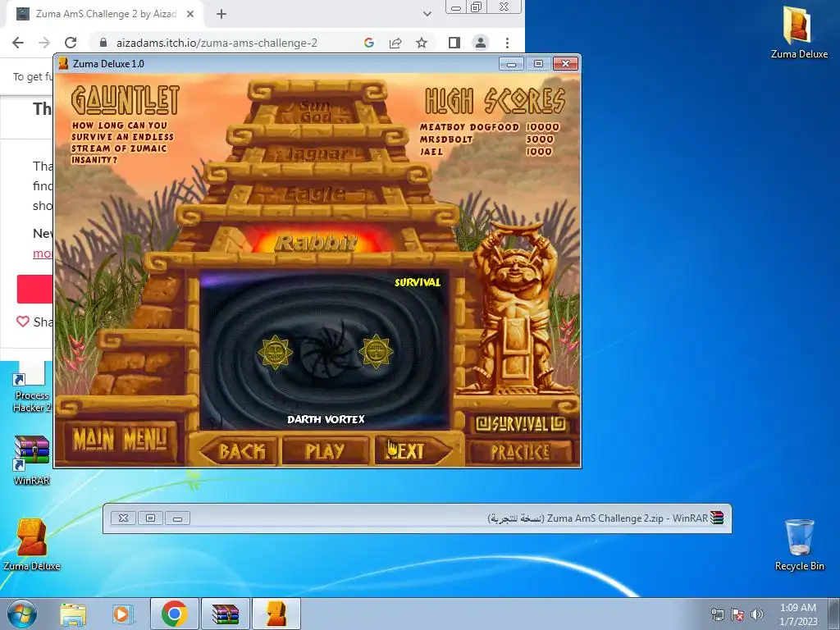This screenshot has height=630, width=840.
Task: Switch to WinRAR on the taskbar
Action: coord(225,614)
